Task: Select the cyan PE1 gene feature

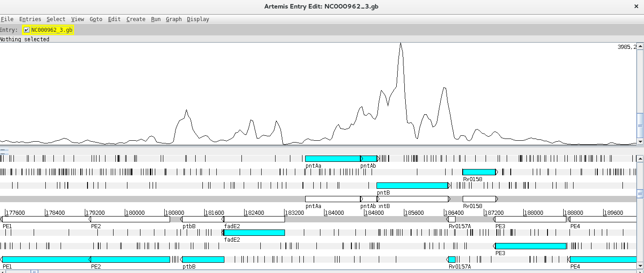Action: tap(46, 260)
